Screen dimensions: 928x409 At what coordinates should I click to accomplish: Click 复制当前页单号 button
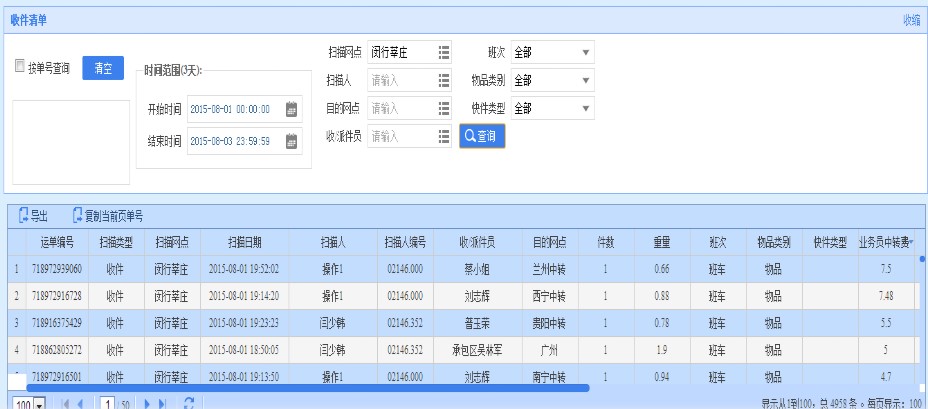[x=107, y=216]
